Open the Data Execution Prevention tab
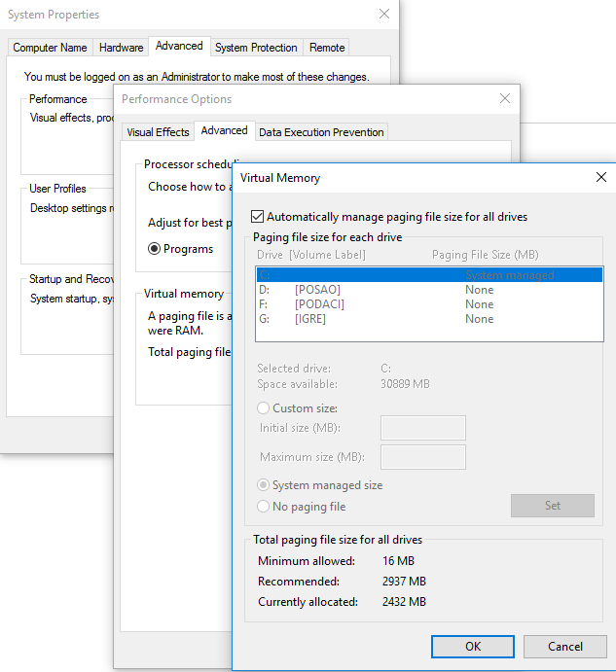 (x=321, y=132)
